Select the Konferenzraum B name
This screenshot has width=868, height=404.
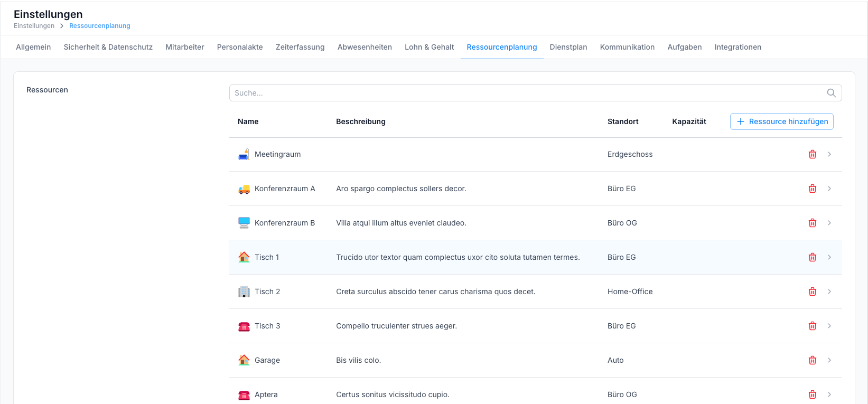285,223
